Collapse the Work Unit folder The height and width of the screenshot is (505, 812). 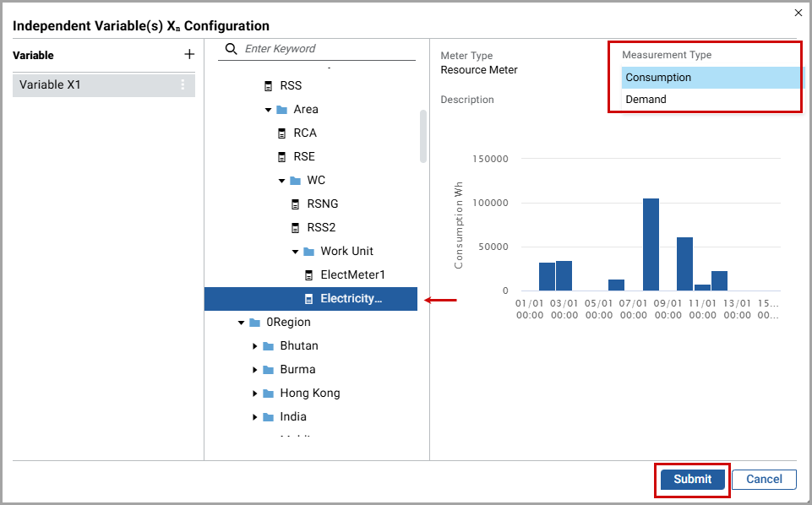tap(295, 252)
